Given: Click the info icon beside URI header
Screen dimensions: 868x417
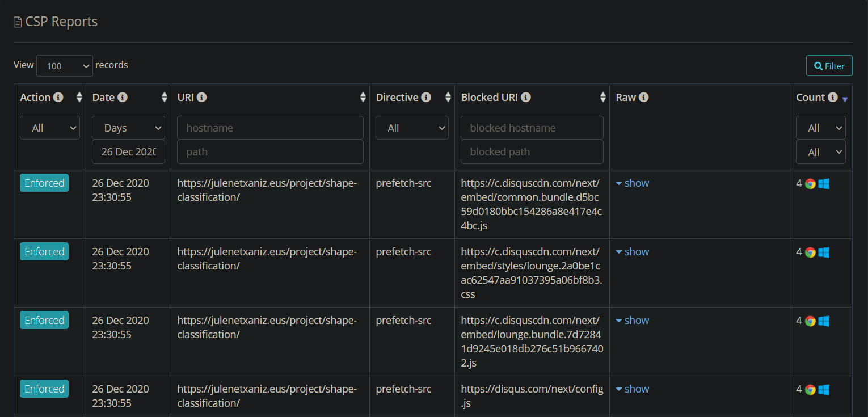Looking at the screenshot, I should (x=201, y=98).
